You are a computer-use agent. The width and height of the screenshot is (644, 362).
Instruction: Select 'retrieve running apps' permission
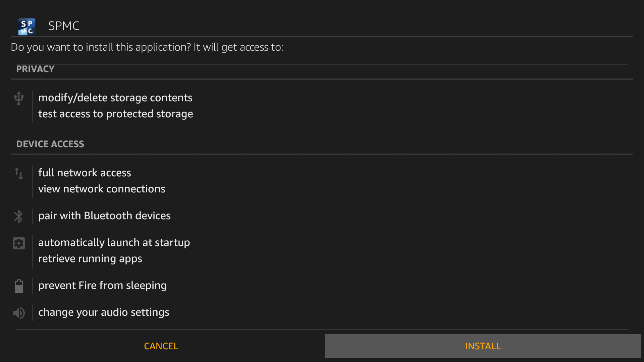tap(90, 259)
